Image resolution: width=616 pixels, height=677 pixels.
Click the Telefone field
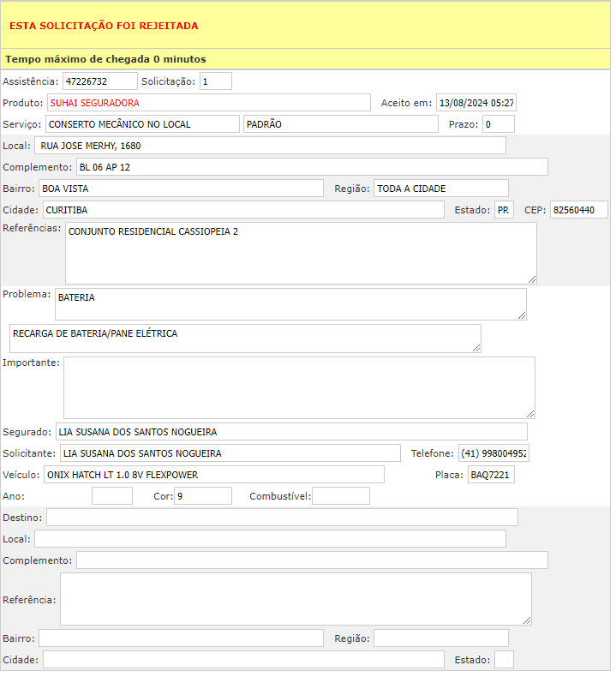[493, 453]
